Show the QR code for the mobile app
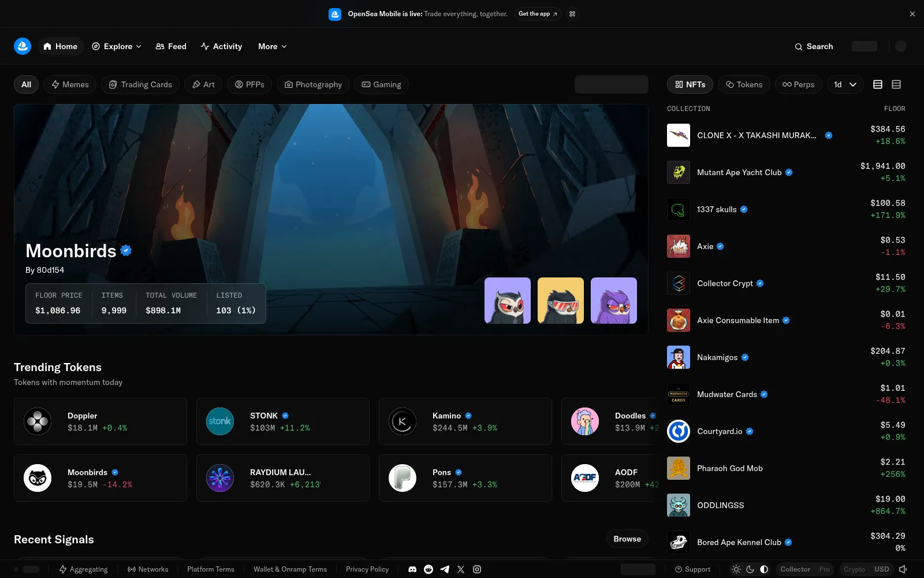Viewport: 924px width, 578px height. pyautogui.click(x=572, y=14)
